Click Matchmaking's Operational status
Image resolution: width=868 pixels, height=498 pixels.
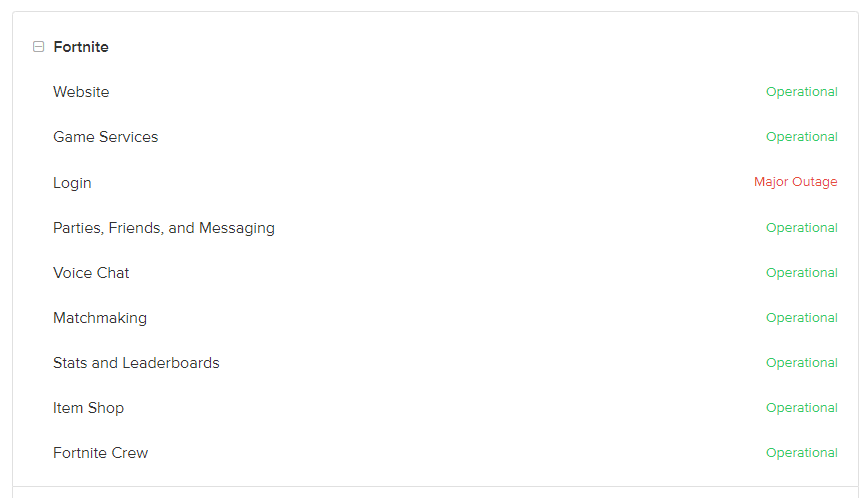click(801, 318)
